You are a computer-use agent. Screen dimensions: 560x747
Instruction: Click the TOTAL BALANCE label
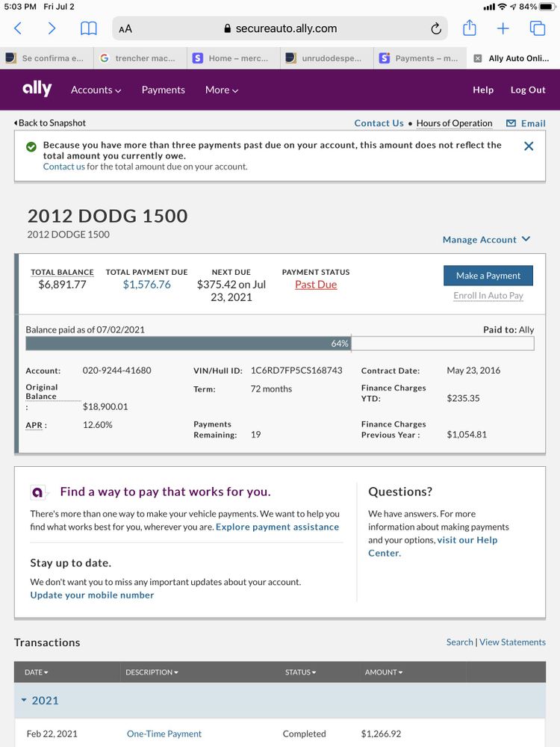(x=62, y=272)
